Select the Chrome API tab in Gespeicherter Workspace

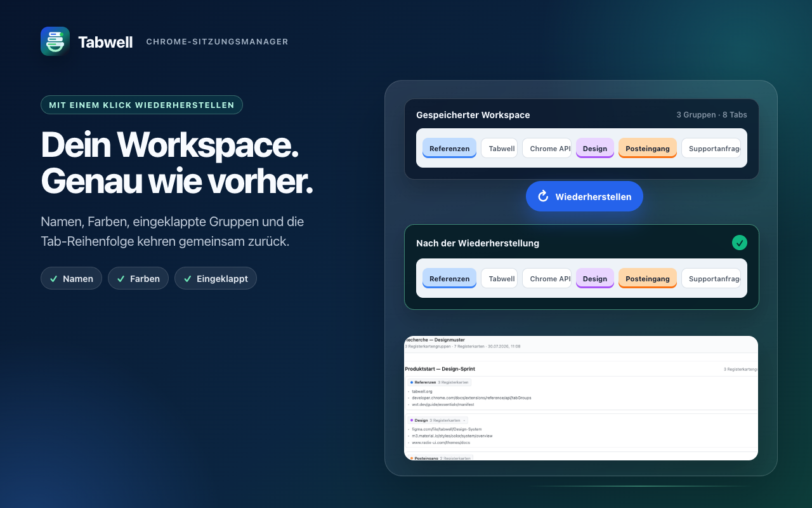coord(547,149)
